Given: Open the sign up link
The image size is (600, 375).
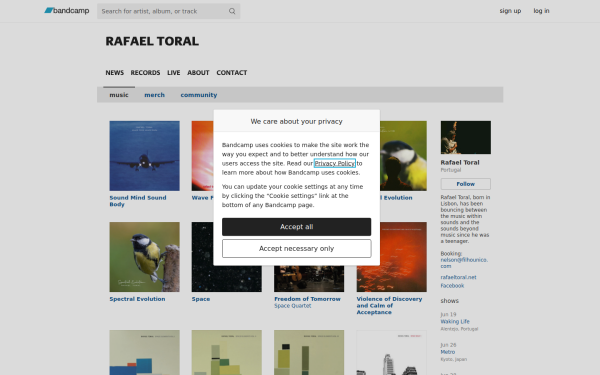Looking at the screenshot, I should click(510, 11).
